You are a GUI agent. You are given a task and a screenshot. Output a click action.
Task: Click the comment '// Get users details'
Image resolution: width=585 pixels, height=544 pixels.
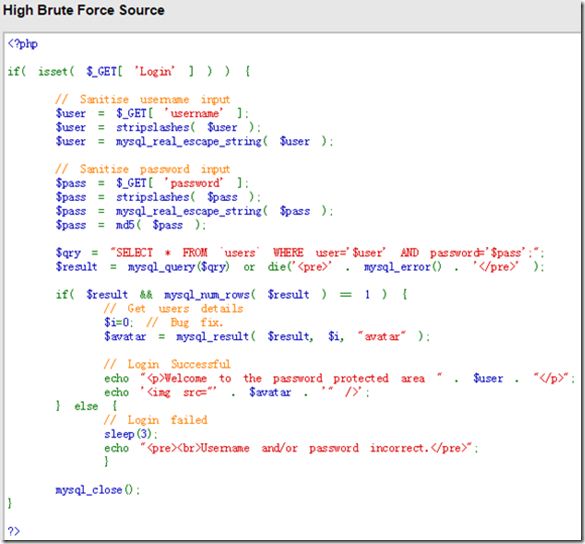pyautogui.click(x=173, y=309)
